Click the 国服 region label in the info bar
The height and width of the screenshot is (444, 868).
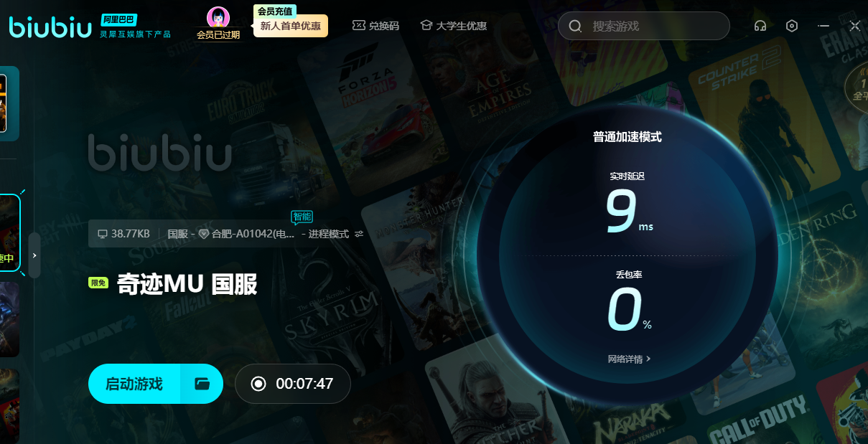coord(177,234)
